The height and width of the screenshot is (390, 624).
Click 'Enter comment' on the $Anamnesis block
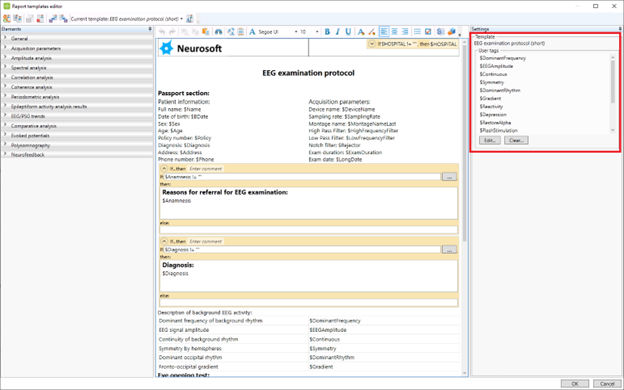tap(205, 169)
